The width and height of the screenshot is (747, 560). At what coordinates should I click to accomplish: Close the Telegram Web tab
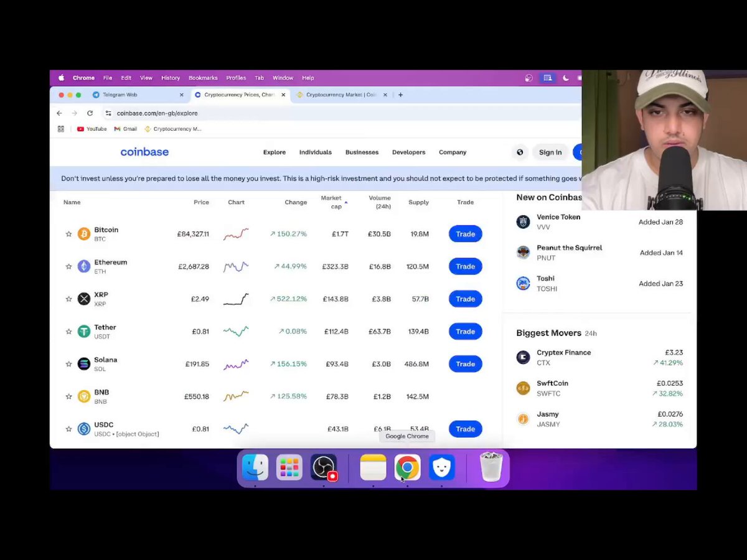[x=182, y=95]
